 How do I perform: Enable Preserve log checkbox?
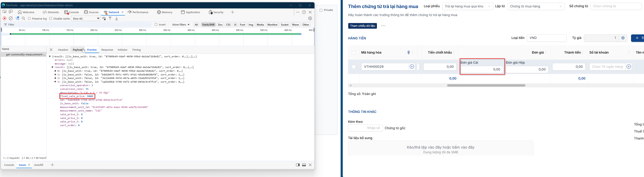pos(29,19)
